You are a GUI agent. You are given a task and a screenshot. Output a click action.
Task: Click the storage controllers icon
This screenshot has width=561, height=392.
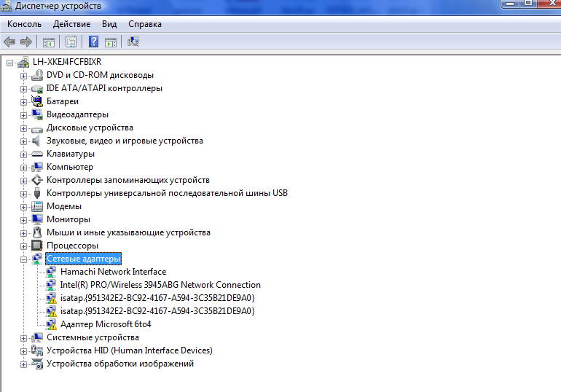point(37,180)
